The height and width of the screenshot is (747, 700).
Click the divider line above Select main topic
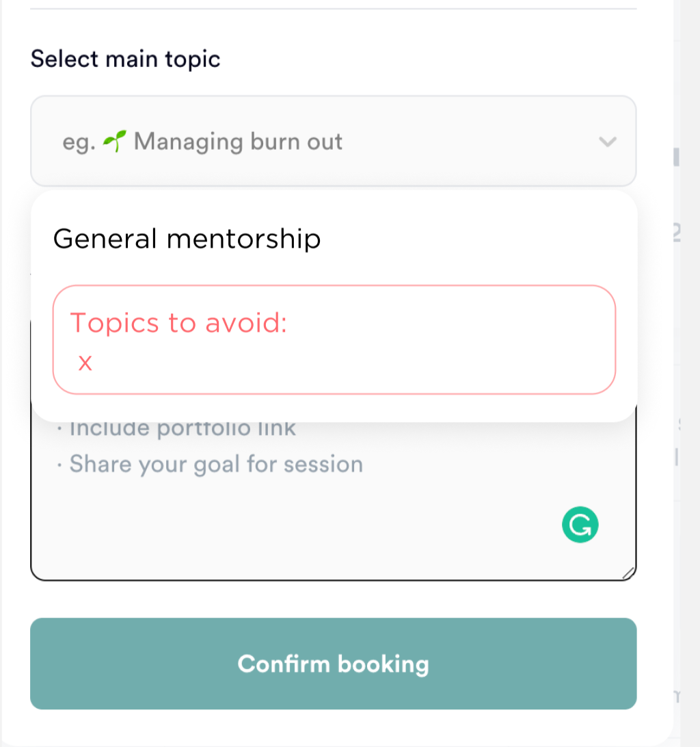[x=333, y=9]
